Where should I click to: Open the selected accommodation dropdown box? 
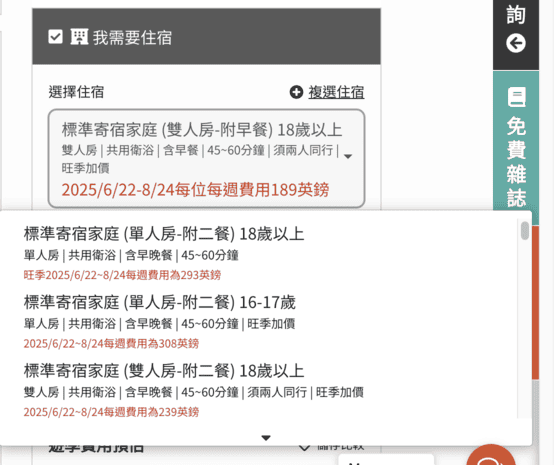[206, 158]
